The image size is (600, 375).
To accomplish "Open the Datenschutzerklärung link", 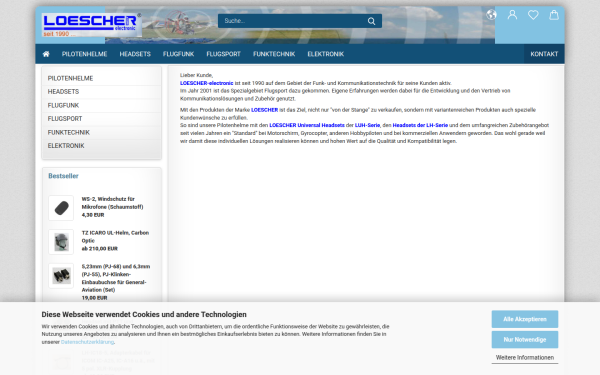I will pos(87,342).
